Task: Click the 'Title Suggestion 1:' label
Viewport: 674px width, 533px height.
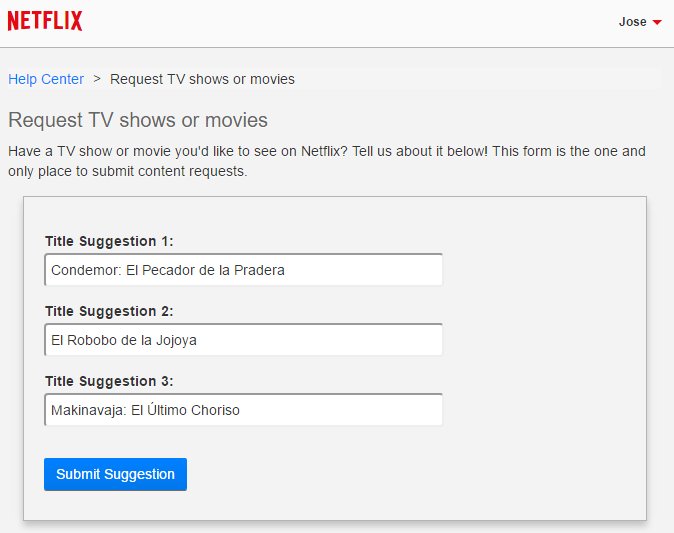Action: 109,241
